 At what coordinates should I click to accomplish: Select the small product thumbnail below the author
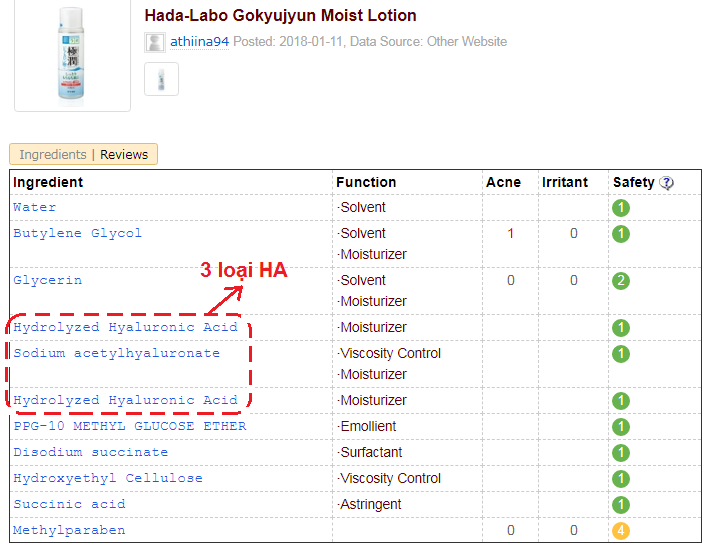(161, 79)
